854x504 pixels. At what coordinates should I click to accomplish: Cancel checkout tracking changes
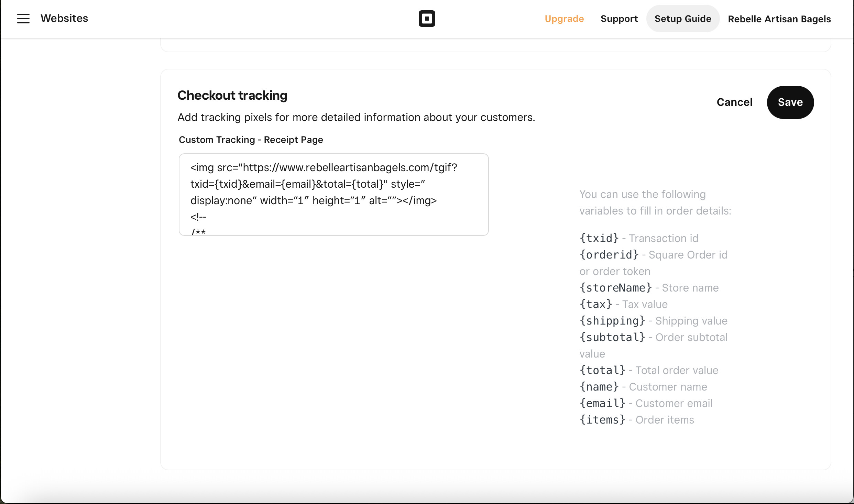(x=734, y=102)
